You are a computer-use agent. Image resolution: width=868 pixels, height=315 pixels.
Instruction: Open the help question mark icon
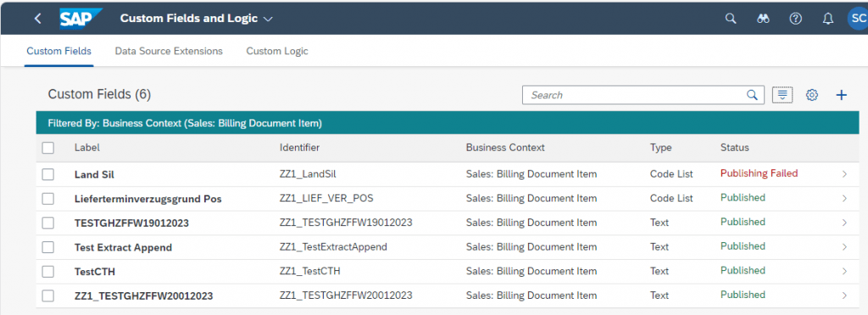coord(795,19)
